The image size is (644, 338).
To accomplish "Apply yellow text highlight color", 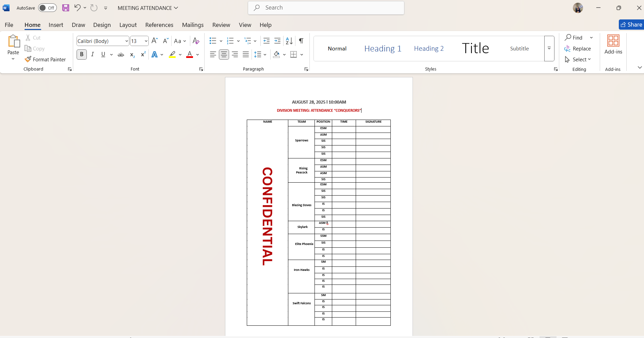I will (x=172, y=55).
